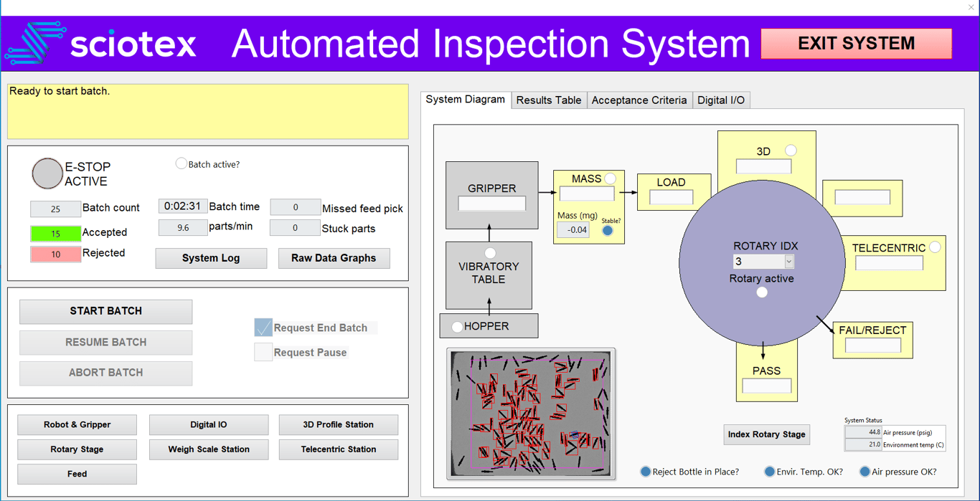Click the ABORT BATCH button
The height and width of the screenshot is (501, 980).
106,373
